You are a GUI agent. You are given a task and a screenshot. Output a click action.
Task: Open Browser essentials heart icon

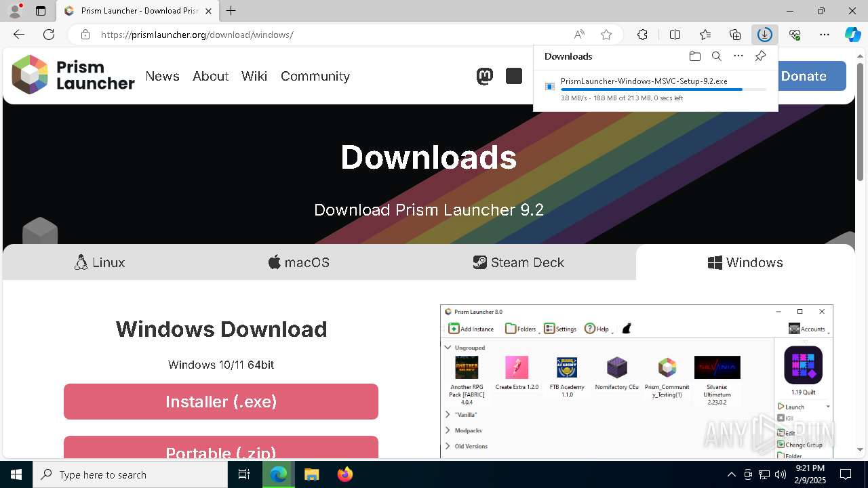(x=795, y=35)
